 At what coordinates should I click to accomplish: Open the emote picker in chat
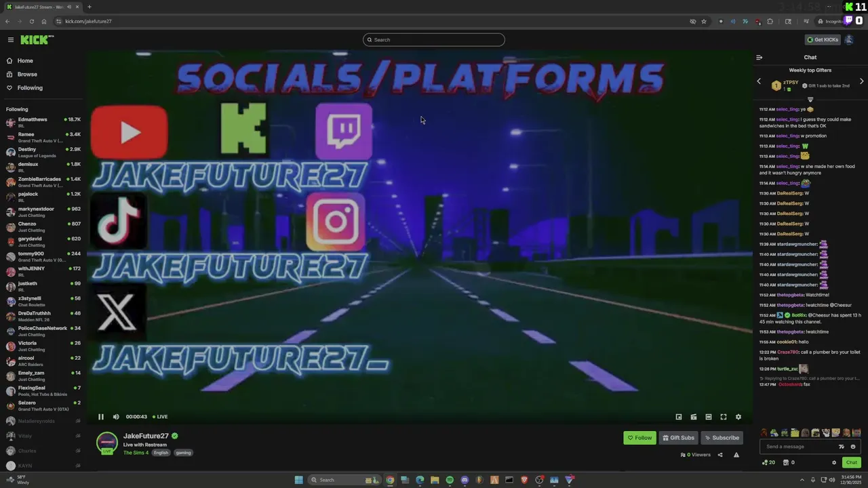[x=853, y=447]
